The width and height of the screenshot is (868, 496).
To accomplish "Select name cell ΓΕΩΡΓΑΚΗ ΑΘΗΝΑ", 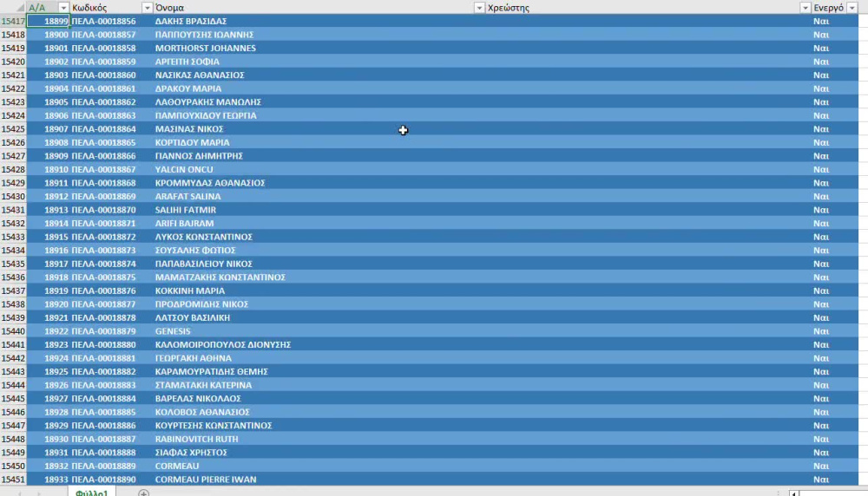I will click(319, 358).
